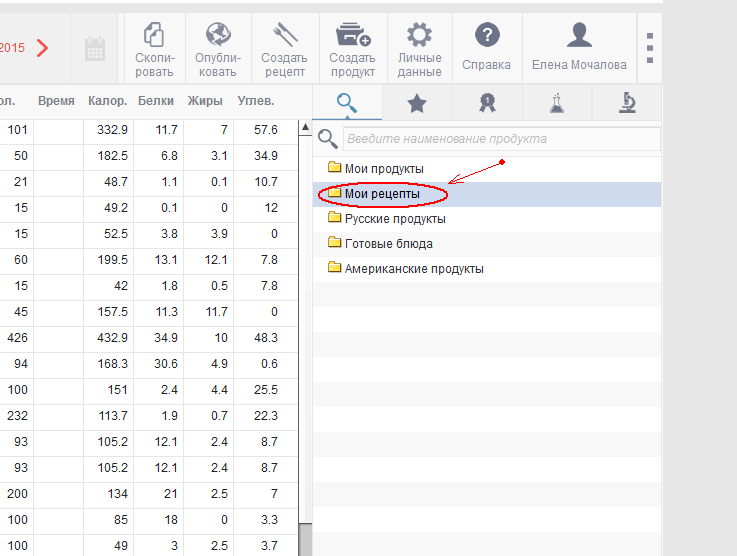Click the product name search field

coord(500,139)
